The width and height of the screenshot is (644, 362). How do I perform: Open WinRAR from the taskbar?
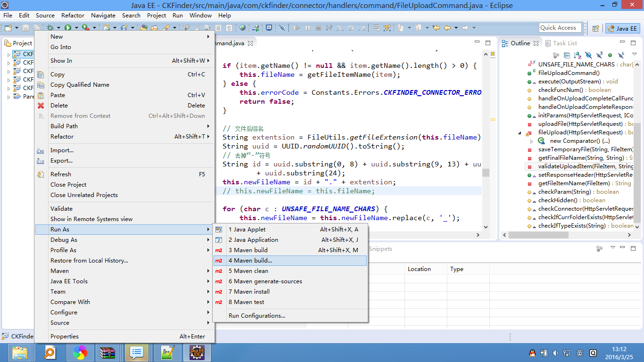pyautogui.click(x=108, y=353)
